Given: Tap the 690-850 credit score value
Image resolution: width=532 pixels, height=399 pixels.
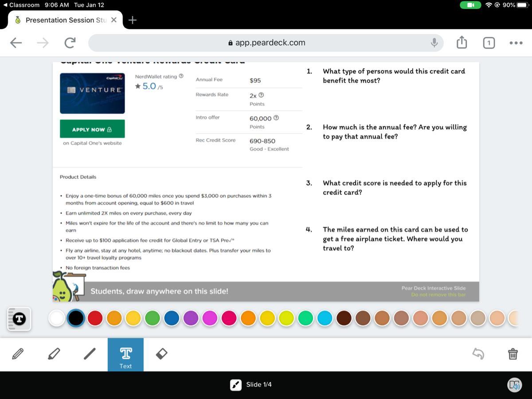Looking at the screenshot, I should pyautogui.click(x=262, y=141).
